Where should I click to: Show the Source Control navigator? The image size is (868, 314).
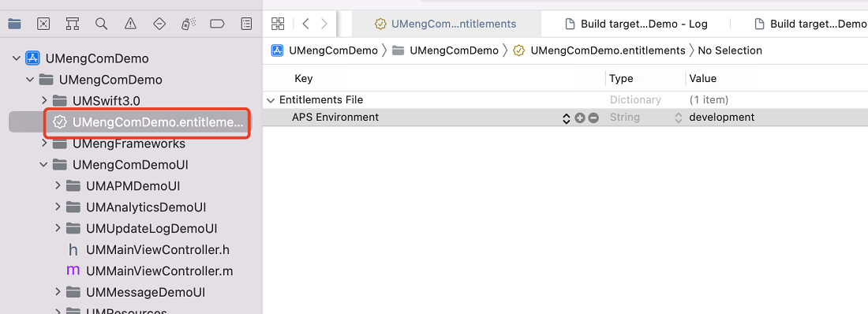tap(43, 23)
